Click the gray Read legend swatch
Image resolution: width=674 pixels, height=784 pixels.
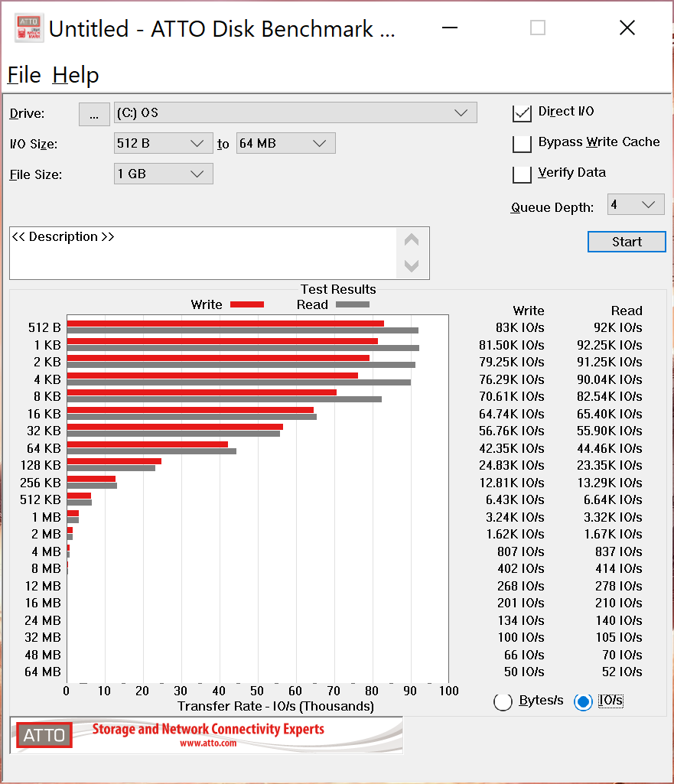[353, 304]
